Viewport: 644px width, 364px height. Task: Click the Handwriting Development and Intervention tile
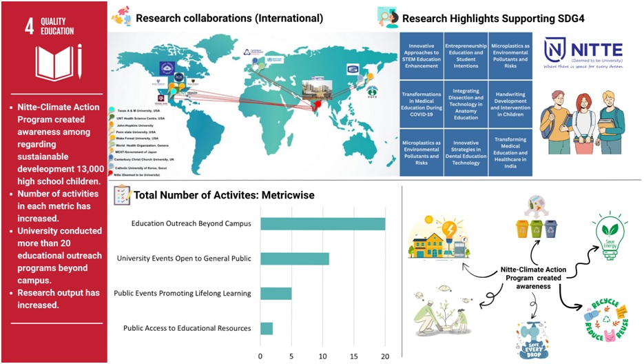(510, 103)
